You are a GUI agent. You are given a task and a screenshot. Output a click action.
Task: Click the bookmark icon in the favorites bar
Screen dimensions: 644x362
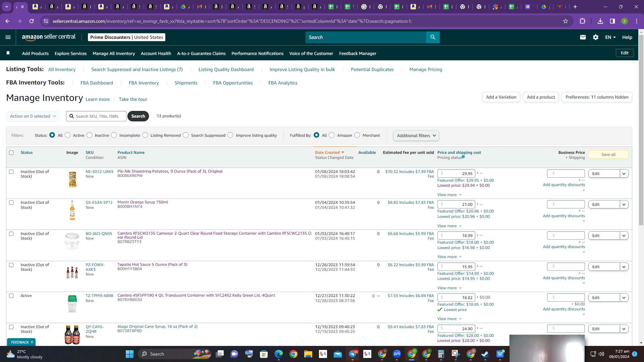[x=8, y=53]
